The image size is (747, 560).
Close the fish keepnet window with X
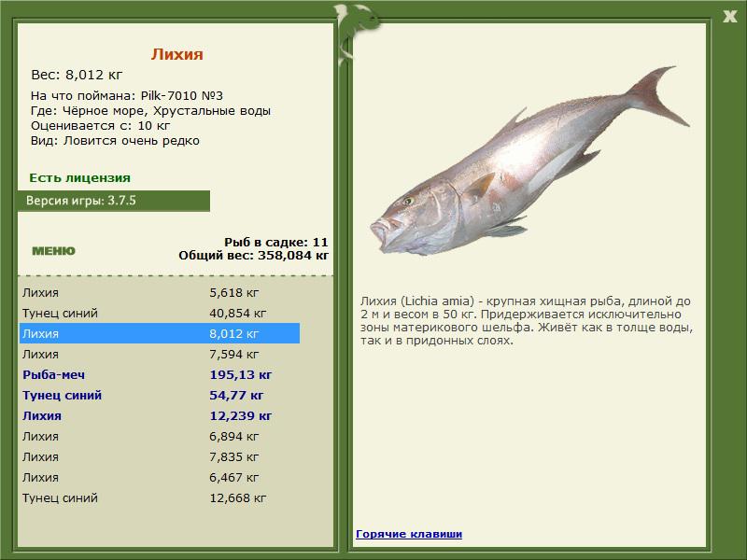[x=729, y=17]
